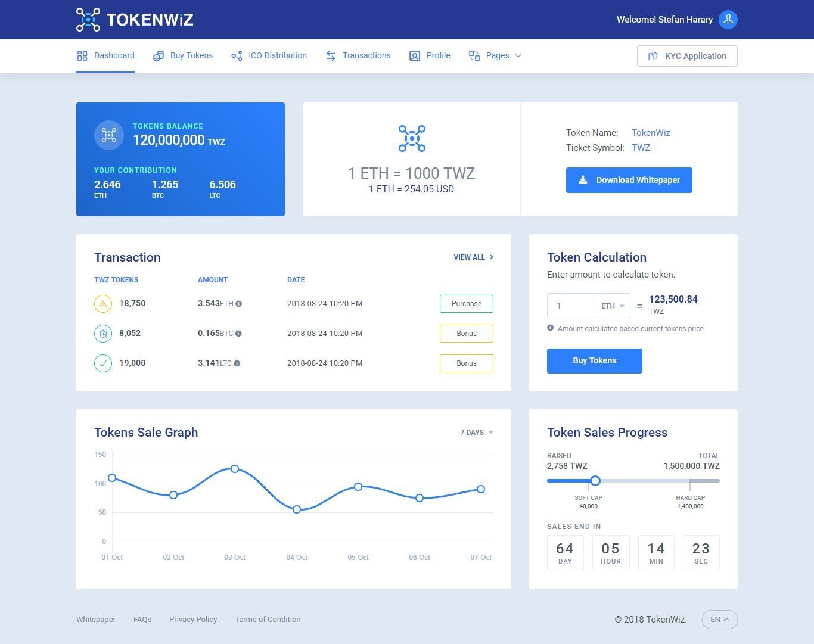This screenshot has width=814, height=644.
Task: Click the 02 Oct data point on graph
Action: pos(173,495)
